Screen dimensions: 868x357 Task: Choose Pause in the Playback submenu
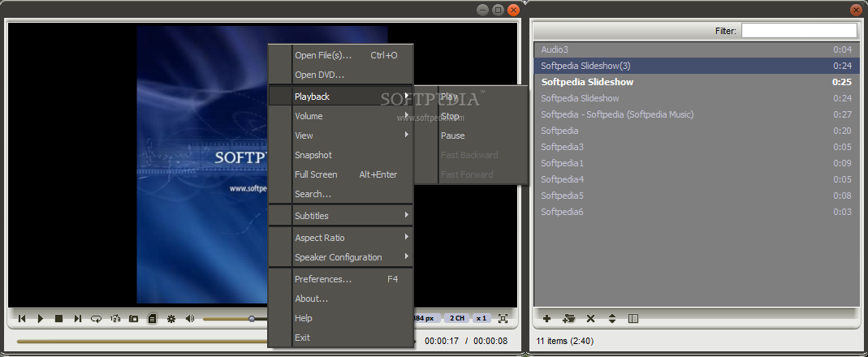[x=472, y=135]
